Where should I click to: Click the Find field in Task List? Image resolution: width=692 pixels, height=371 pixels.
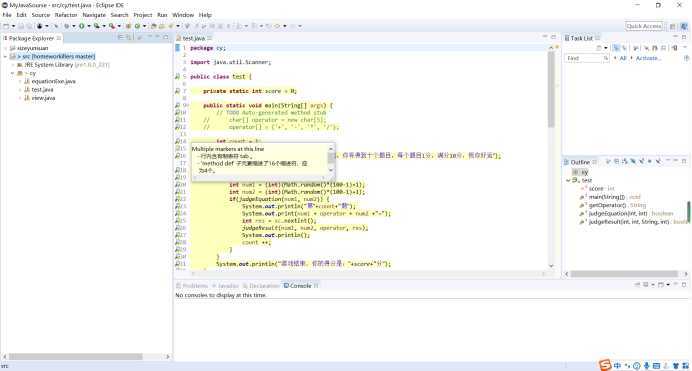[584, 58]
